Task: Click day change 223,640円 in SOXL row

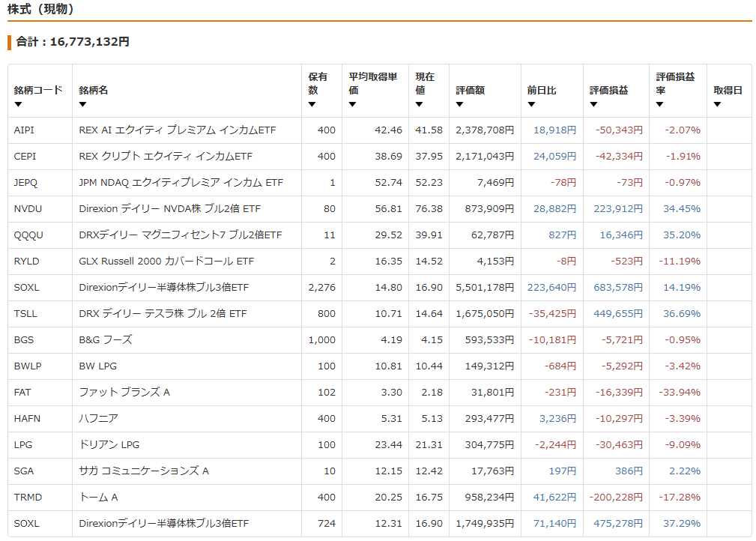Action: 551,288
